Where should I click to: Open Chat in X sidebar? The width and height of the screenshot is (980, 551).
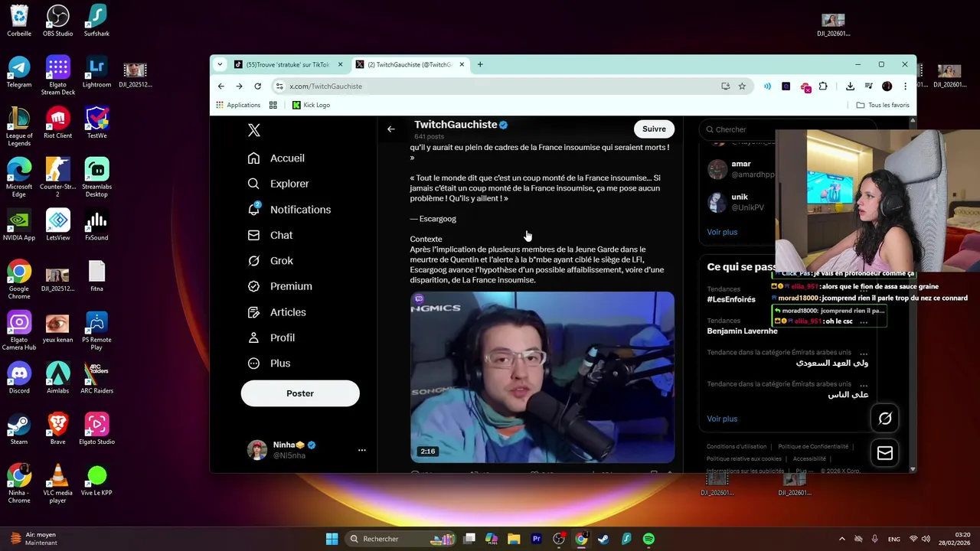270,235
